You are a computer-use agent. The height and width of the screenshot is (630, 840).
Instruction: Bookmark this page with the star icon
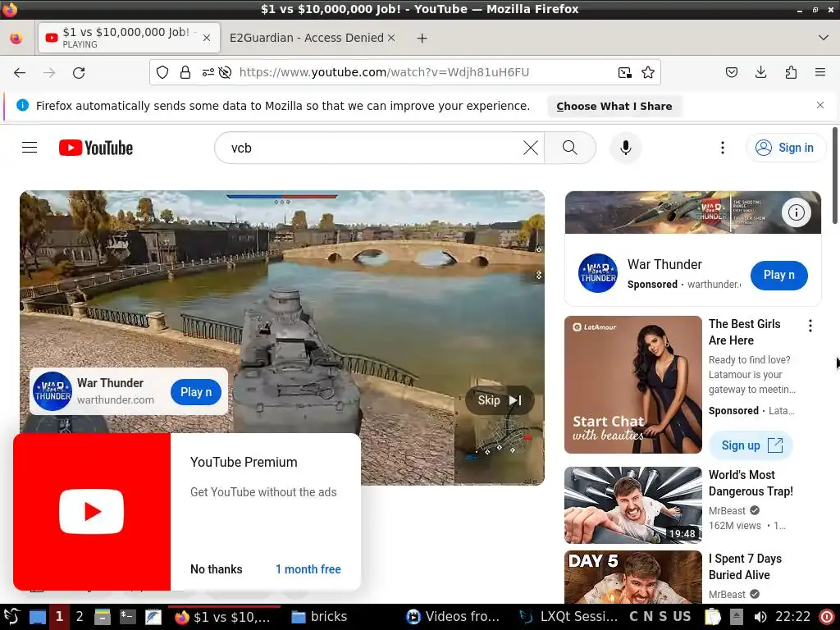click(648, 72)
